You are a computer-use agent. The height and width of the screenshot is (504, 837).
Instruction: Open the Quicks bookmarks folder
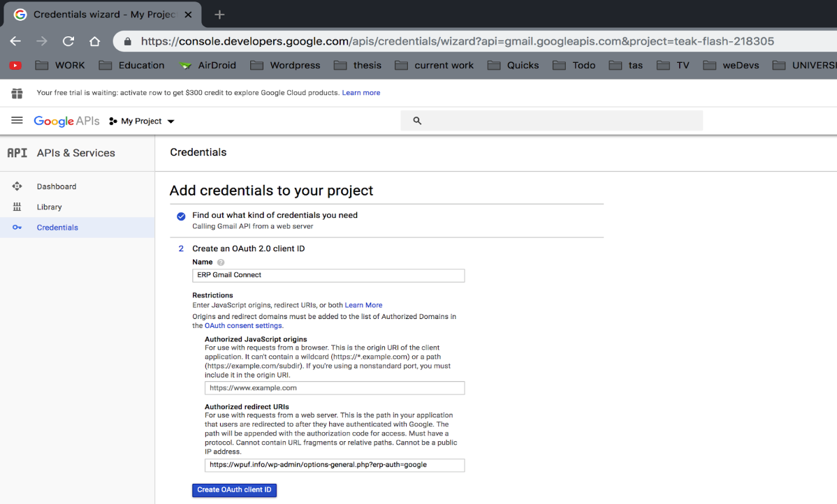pyautogui.click(x=513, y=65)
